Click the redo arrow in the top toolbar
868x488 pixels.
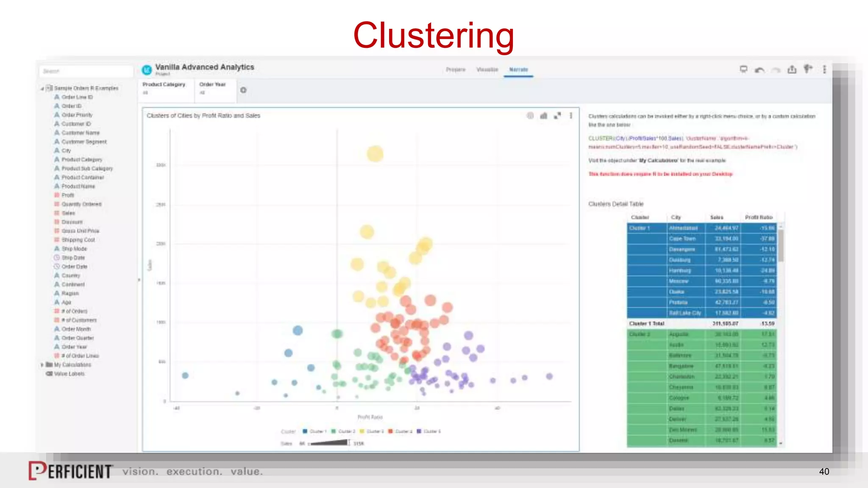(x=776, y=70)
